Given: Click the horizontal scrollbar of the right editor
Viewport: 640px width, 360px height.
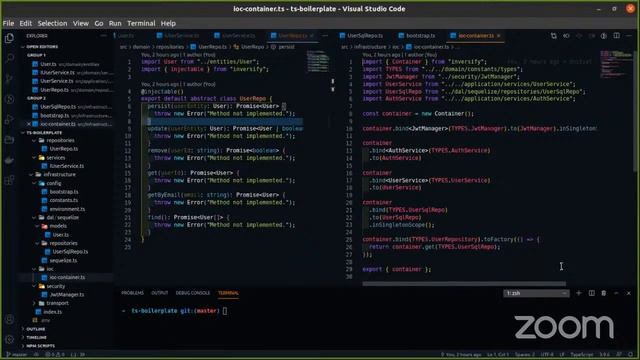Looking at the screenshot, I should (464, 284).
